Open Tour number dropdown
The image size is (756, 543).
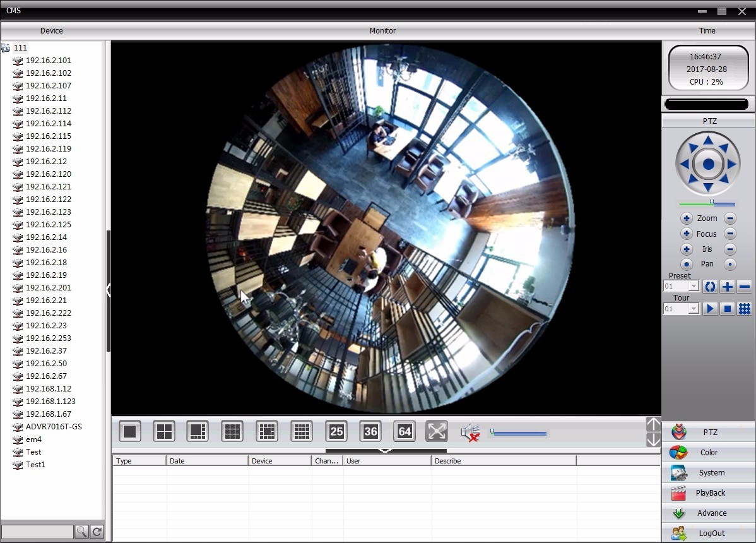click(x=694, y=309)
